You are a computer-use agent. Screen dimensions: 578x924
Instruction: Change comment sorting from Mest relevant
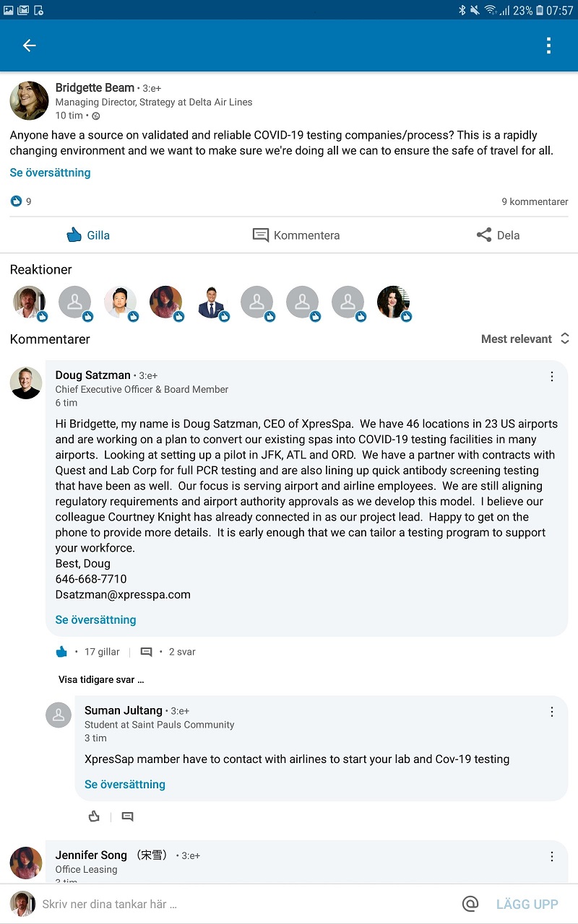(525, 339)
